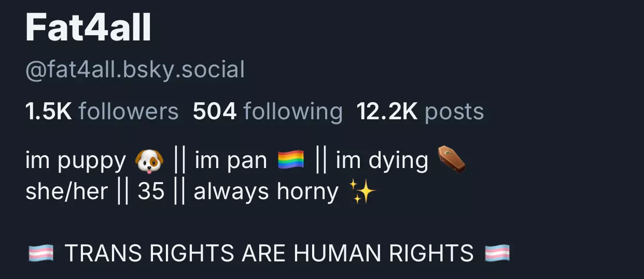Click the 'im puppy' bio text

[x=76, y=161]
